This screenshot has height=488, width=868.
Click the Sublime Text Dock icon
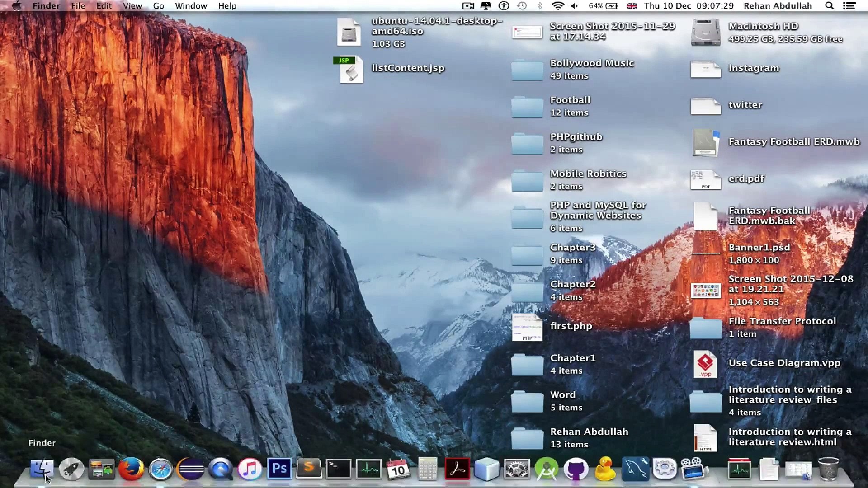pos(309,469)
